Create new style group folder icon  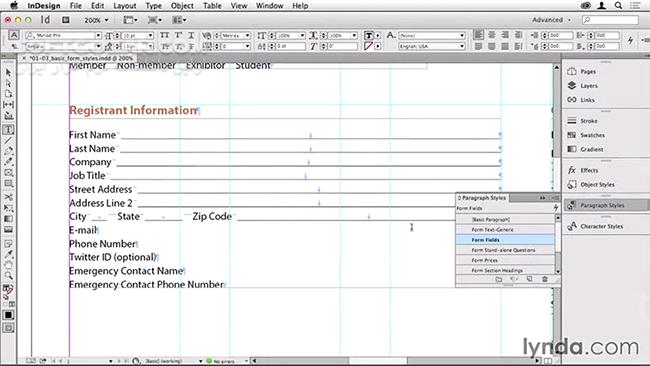(x=499, y=279)
